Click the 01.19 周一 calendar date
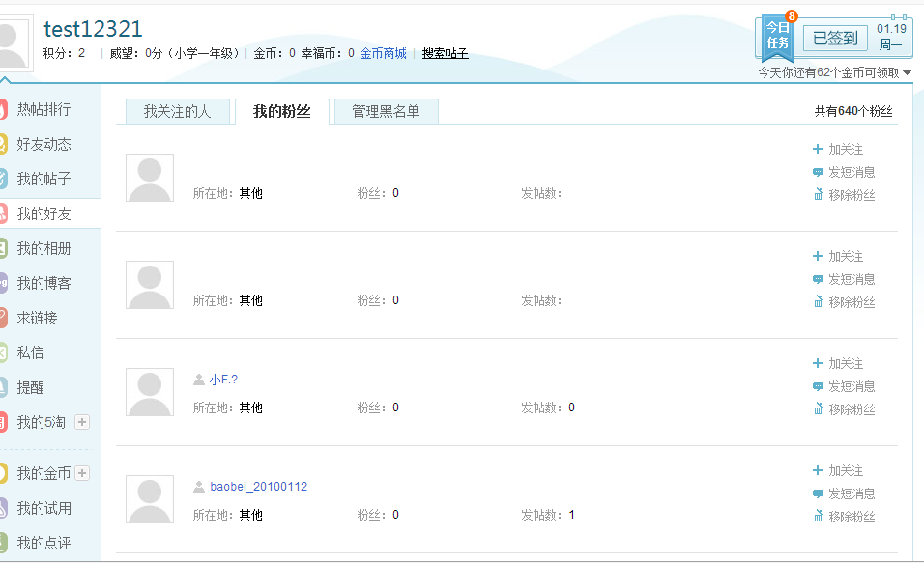924x563 pixels. (891, 37)
